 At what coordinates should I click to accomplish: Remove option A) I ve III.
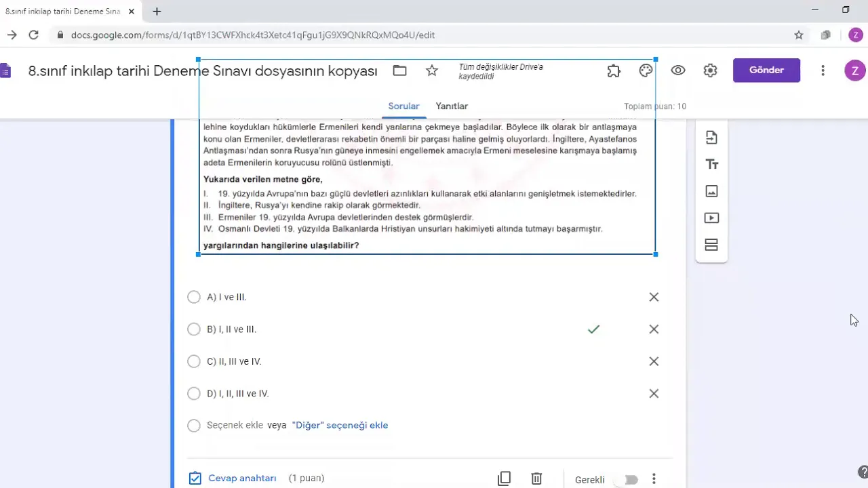coord(654,297)
